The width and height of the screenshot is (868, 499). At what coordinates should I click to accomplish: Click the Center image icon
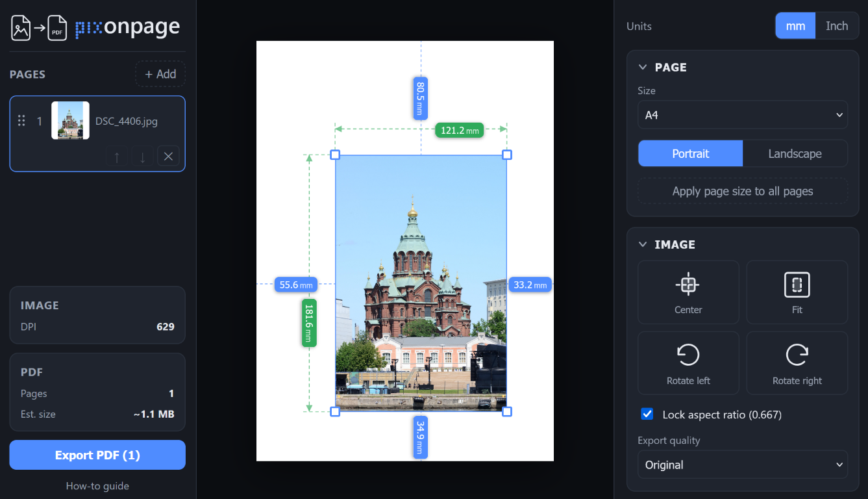coord(688,285)
